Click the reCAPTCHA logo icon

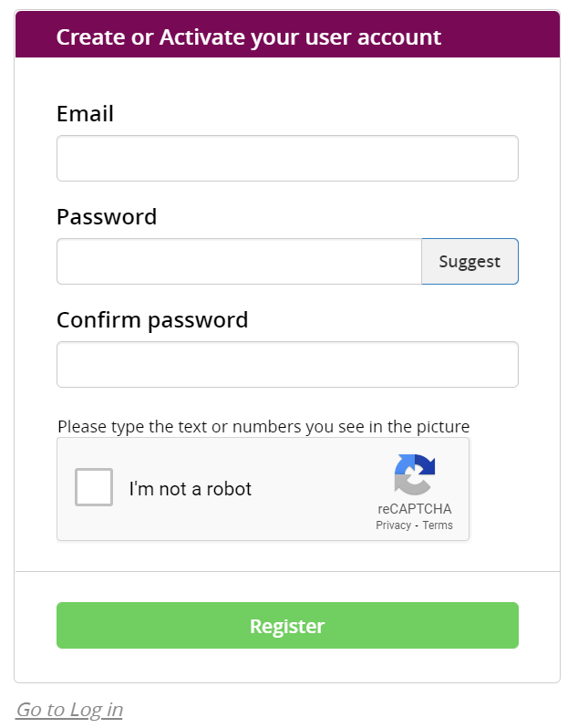[415, 475]
